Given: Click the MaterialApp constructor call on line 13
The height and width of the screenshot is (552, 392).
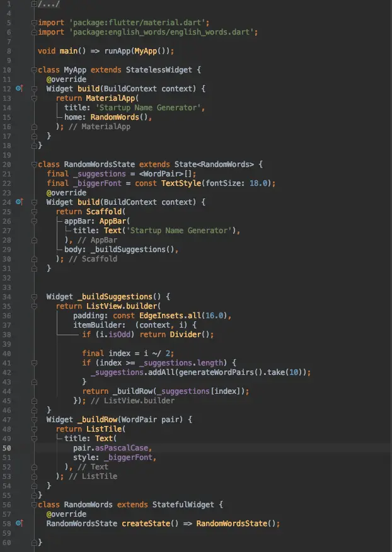Looking at the screenshot, I should [111, 98].
